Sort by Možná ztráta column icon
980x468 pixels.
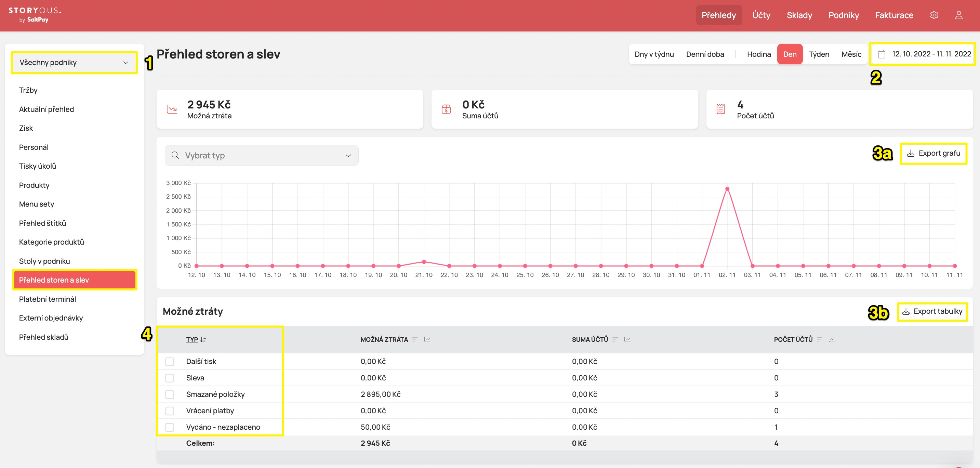[415, 339]
